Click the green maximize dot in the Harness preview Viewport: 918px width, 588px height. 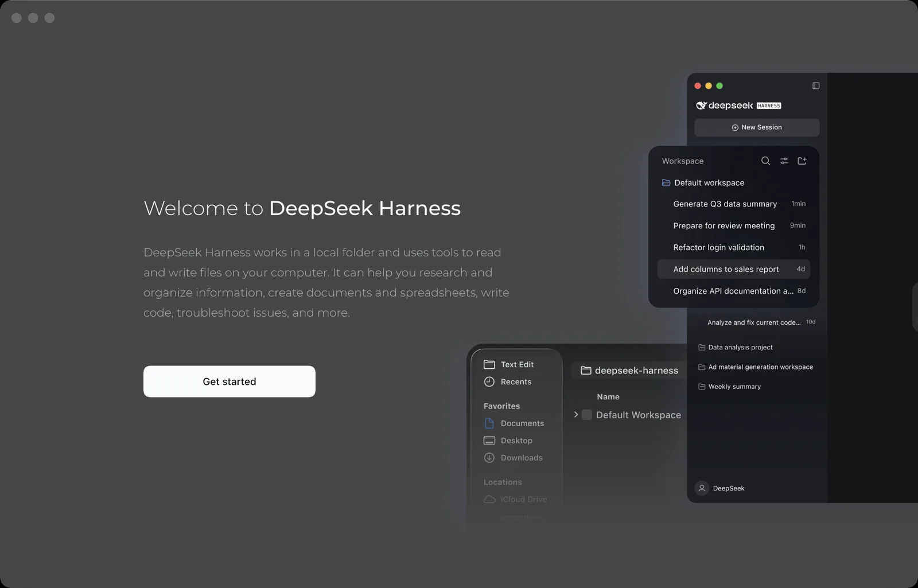[719, 86]
